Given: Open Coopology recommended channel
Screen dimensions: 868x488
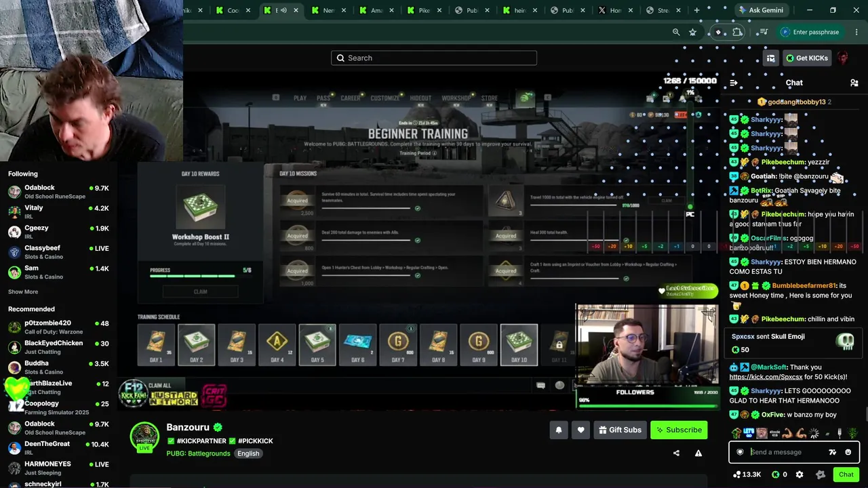Looking at the screenshot, I should pyautogui.click(x=58, y=407).
